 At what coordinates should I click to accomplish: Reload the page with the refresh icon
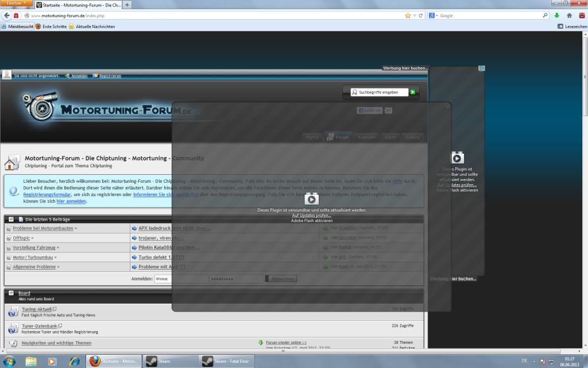pyautogui.click(x=421, y=16)
